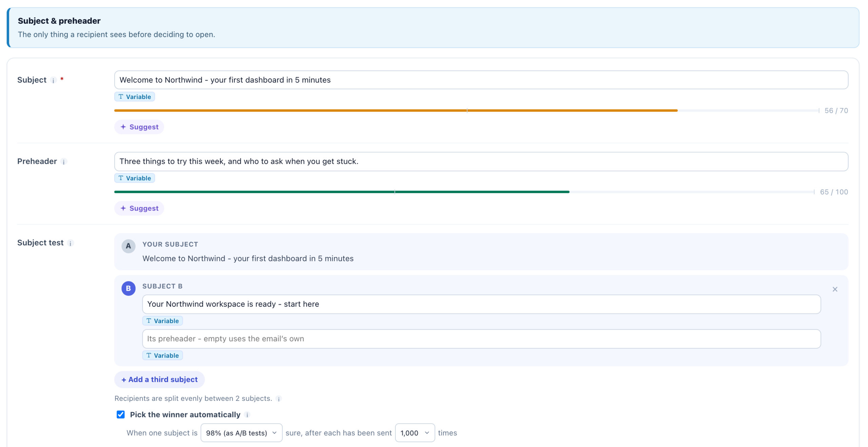This screenshot has width=868, height=447.
Task: Open the info icon next to Subject test
Action: (70, 243)
